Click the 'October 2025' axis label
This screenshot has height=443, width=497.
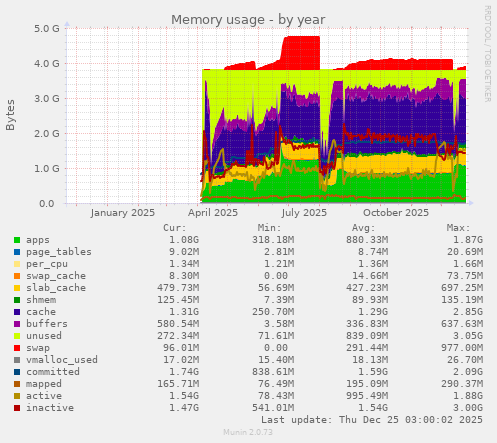396,213
